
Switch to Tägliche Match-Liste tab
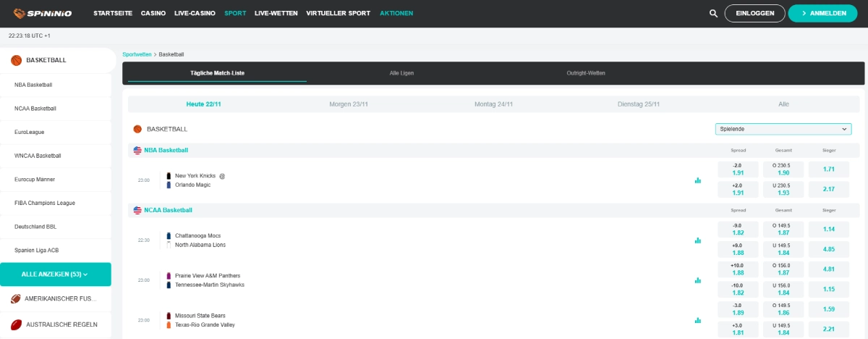click(x=218, y=73)
